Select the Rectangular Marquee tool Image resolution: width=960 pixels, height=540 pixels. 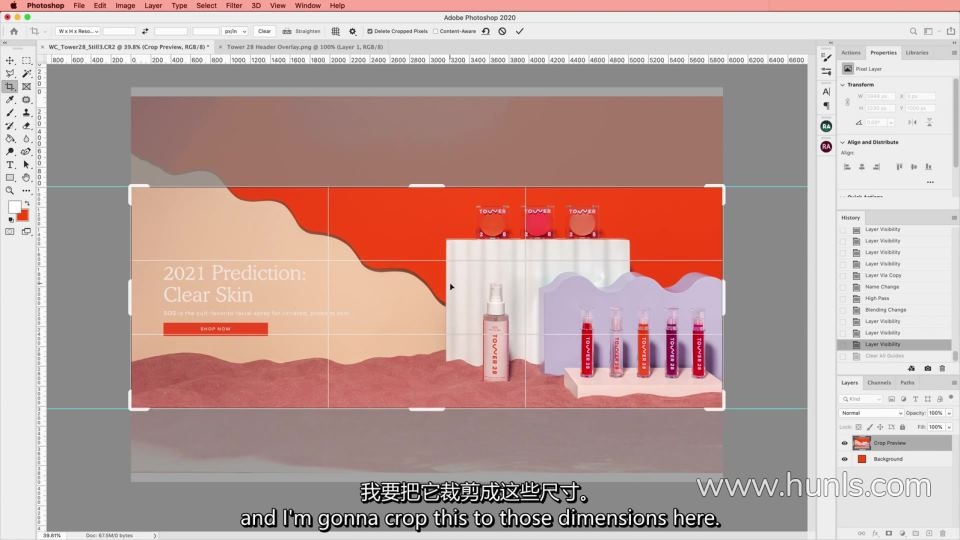tap(26, 61)
